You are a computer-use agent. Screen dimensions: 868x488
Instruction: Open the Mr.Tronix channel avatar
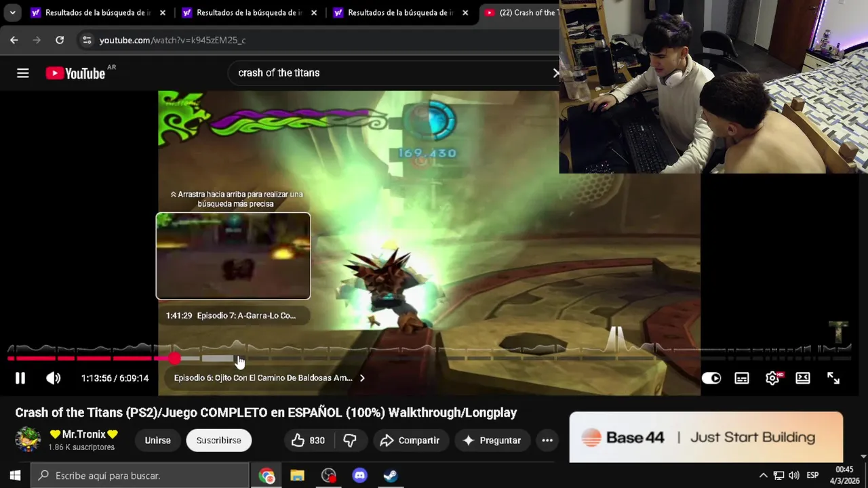(28, 440)
